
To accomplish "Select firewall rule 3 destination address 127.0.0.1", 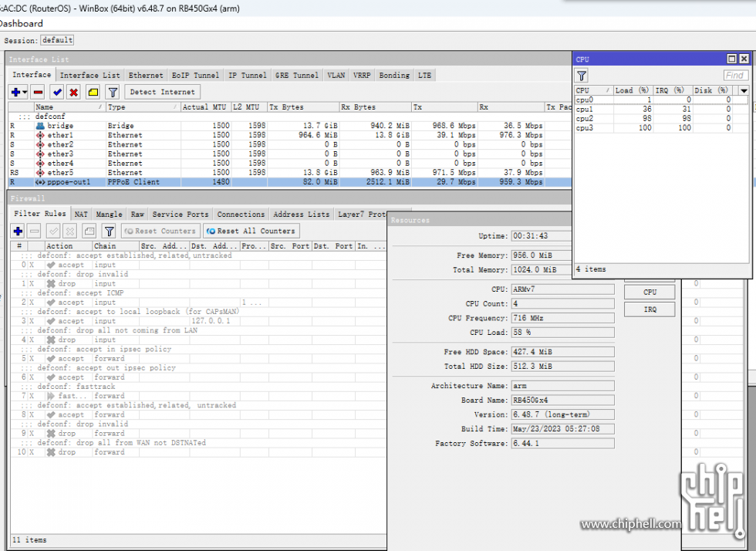I will (x=211, y=321).
